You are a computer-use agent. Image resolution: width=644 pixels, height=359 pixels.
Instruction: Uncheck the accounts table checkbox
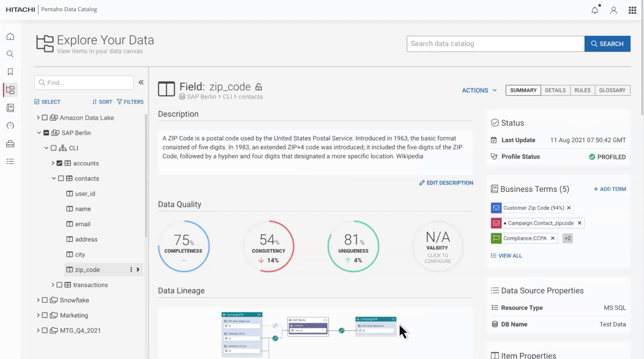click(x=59, y=163)
